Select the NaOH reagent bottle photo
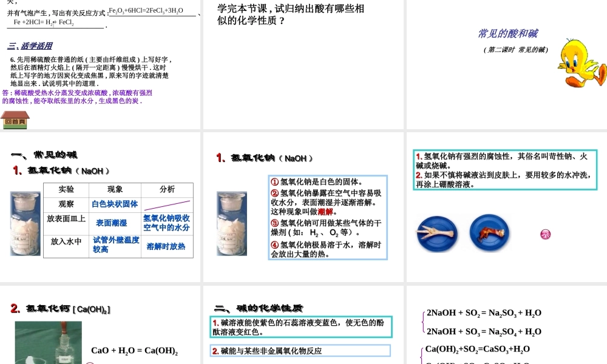607x364 pixels. 25,221
